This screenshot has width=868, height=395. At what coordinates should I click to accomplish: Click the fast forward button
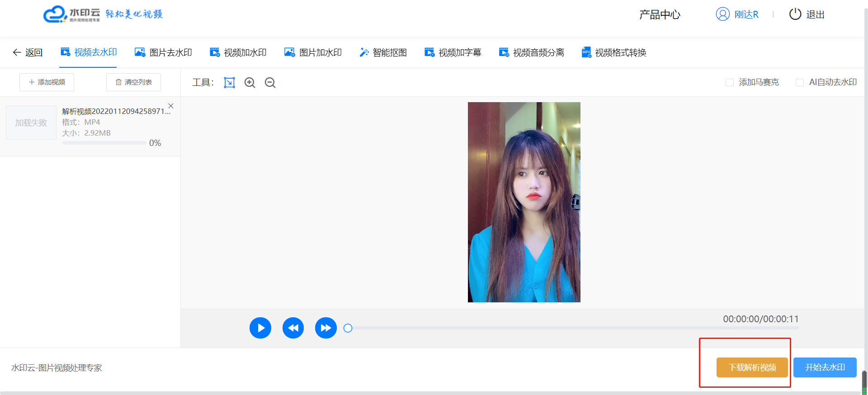pos(326,328)
